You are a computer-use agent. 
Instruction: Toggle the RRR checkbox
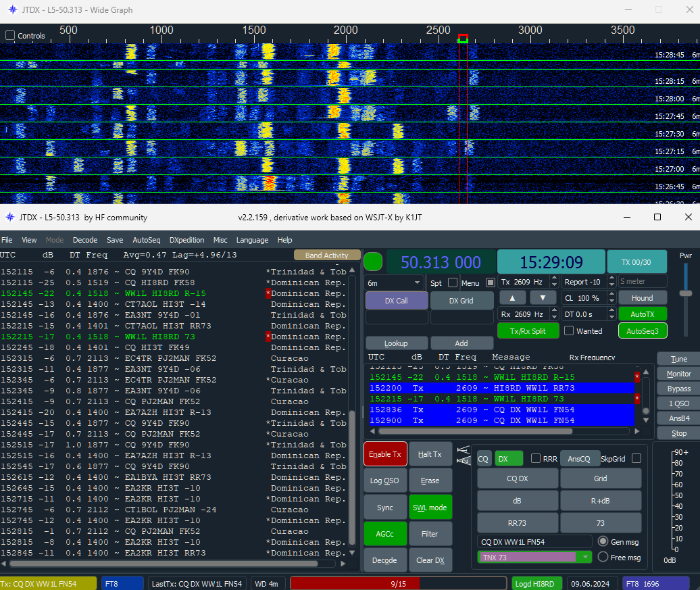(536, 458)
